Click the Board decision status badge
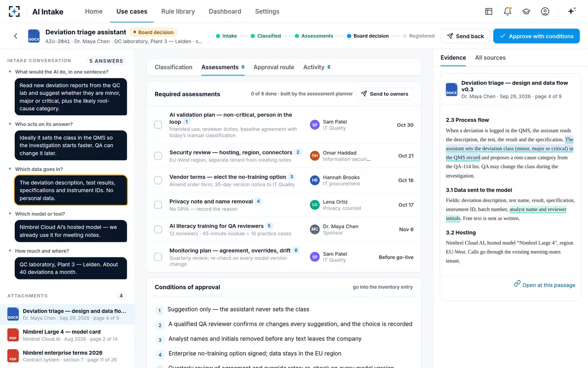The height and width of the screenshot is (368, 588). coord(154,32)
